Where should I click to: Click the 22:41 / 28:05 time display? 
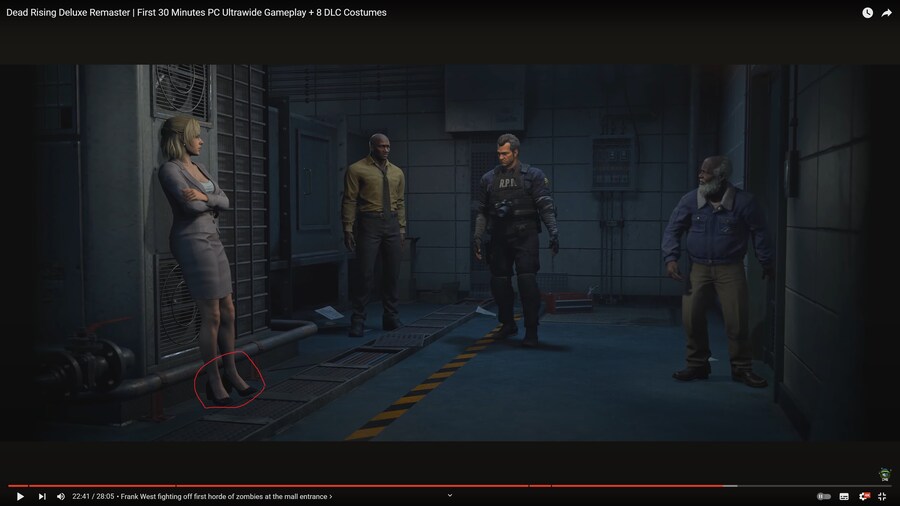[93, 497]
